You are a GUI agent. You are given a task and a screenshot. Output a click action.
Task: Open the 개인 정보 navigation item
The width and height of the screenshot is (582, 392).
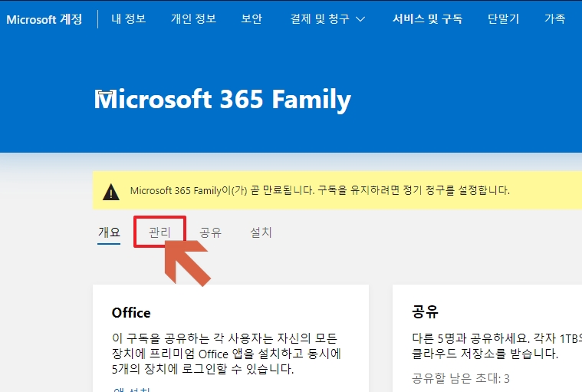point(193,18)
